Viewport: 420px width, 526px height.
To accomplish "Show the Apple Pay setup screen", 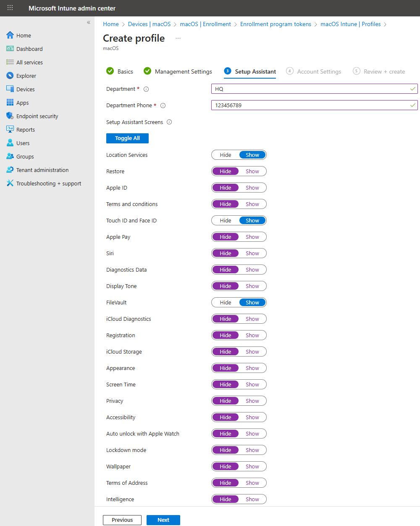I will (x=252, y=237).
